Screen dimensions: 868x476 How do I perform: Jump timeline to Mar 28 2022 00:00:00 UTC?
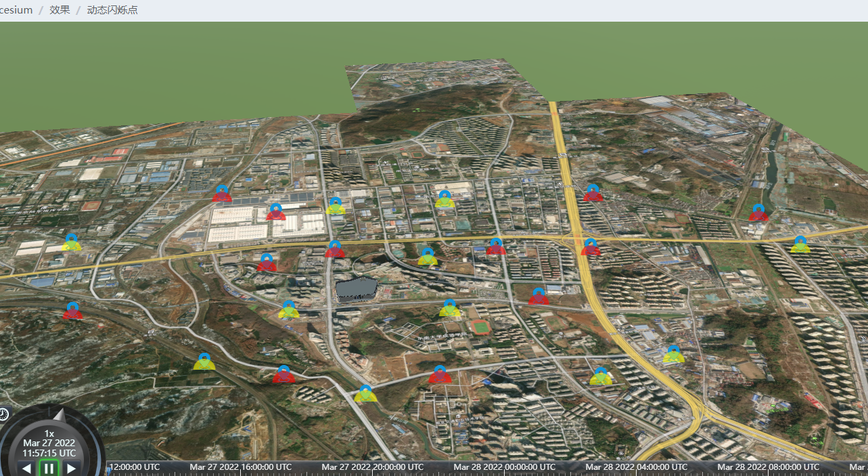[504, 467]
